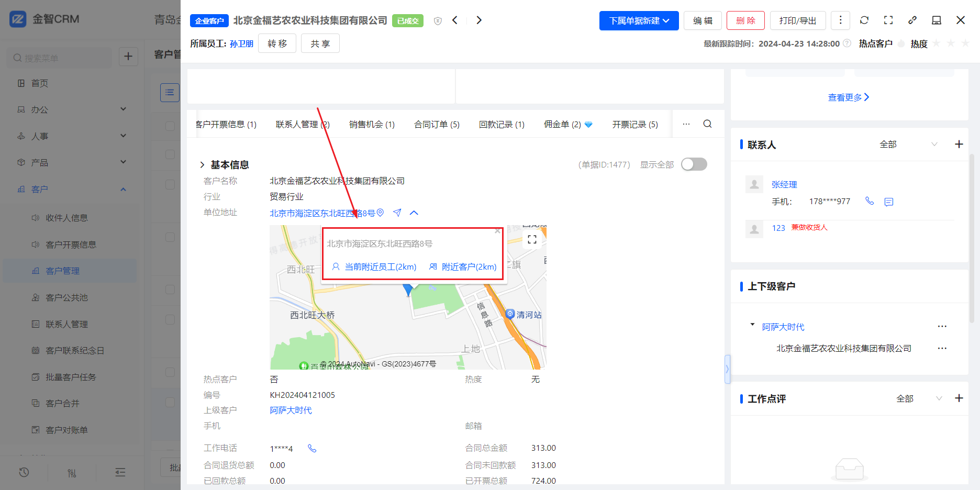Image resolution: width=980 pixels, height=490 pixels.
Task: Open employee 孙卫朋 link
Action: pos(241,43)
